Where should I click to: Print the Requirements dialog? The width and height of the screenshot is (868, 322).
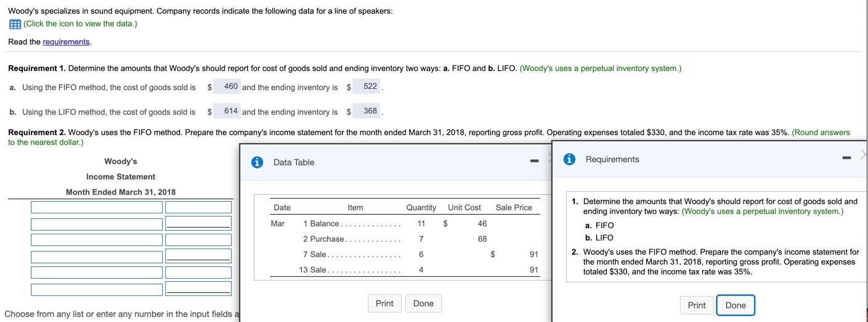pos(697,305)
